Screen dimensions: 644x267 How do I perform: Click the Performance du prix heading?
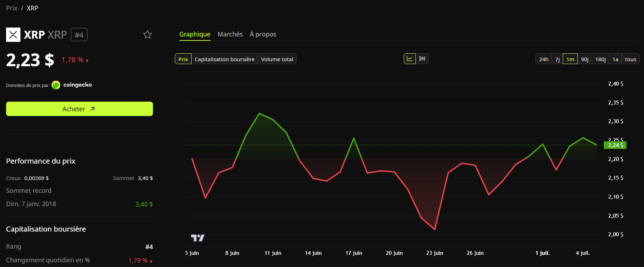[x=41, y=161]
